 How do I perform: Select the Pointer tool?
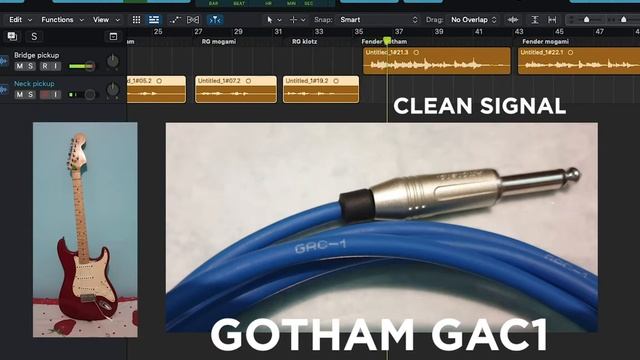[x=269, y=20]
